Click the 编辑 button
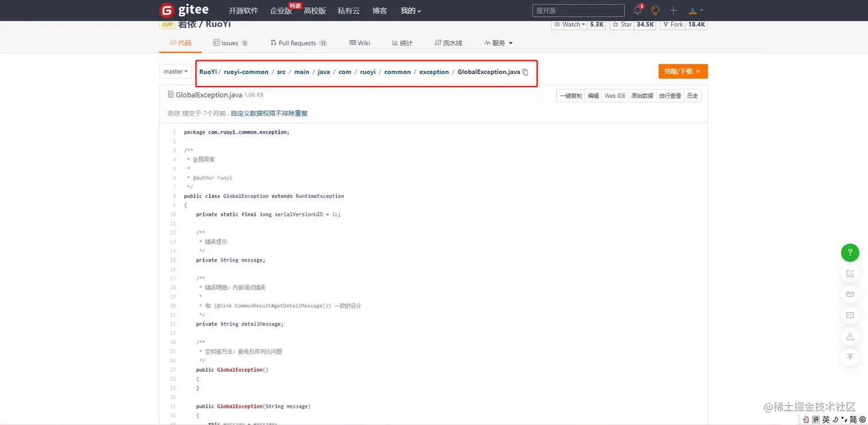 click(x=593, y=96)
